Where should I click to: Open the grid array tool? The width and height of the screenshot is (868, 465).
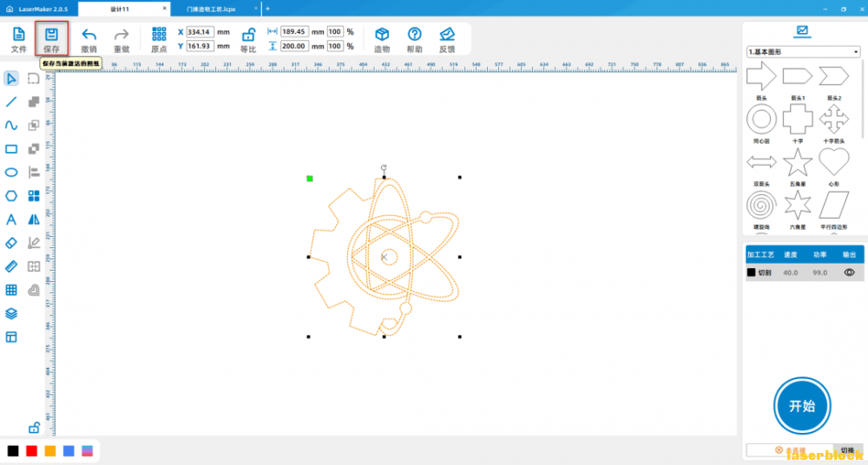coord(11,290)
